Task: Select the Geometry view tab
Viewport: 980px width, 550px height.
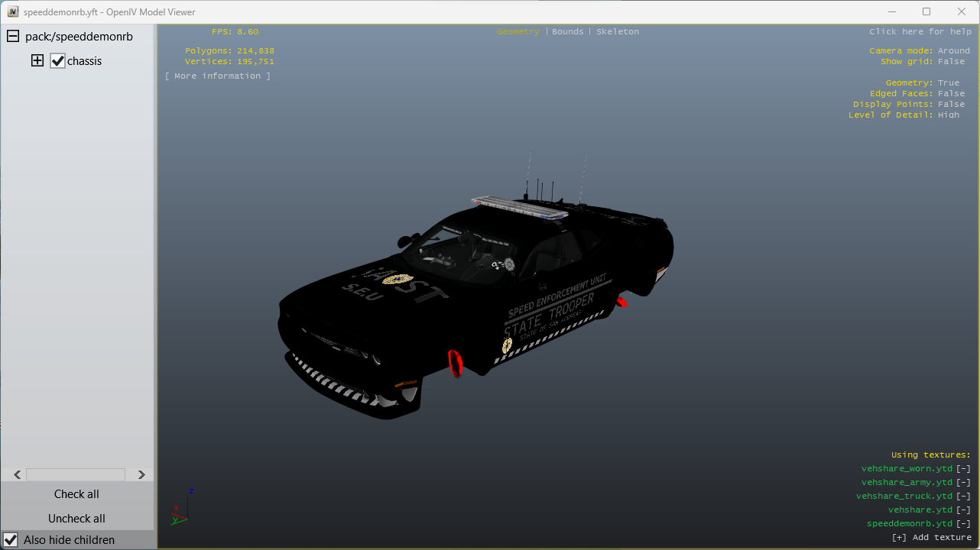Action: (x=518, y=32)
